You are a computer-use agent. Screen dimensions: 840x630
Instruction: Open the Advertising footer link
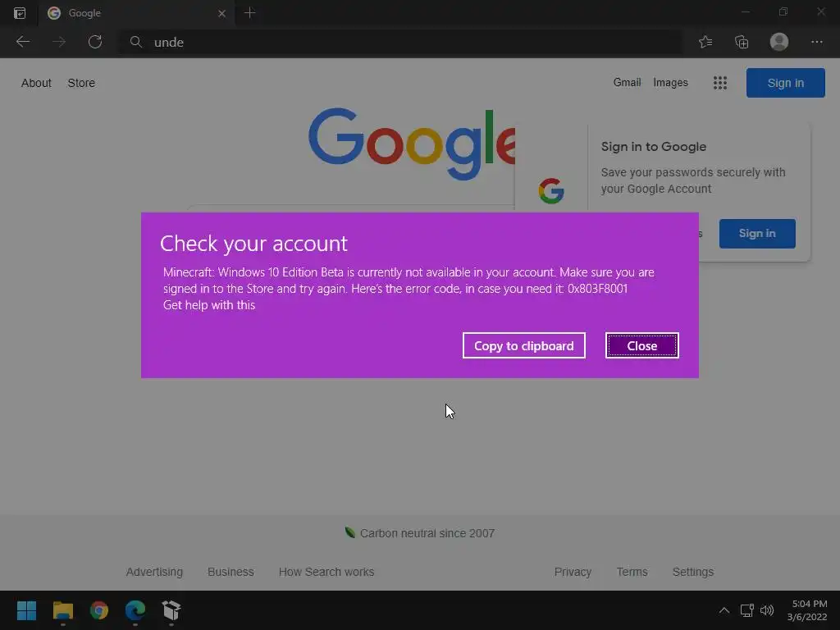click(x=154, y=572)
